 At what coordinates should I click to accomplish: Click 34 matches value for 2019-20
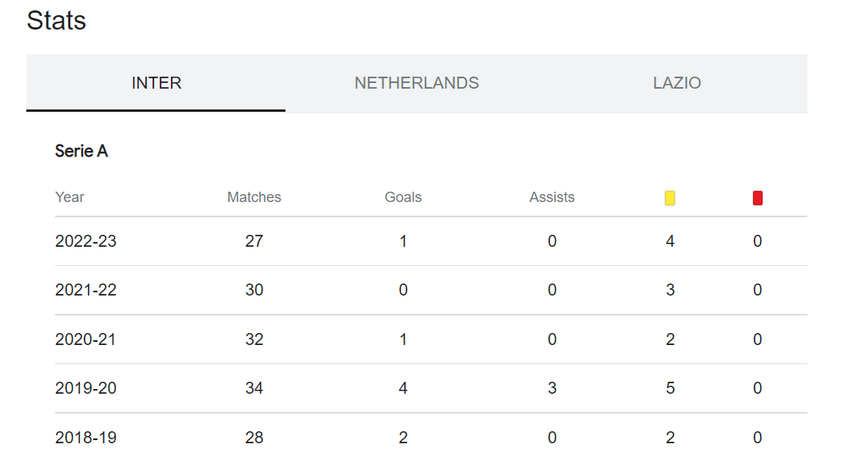tap(254, 388)
